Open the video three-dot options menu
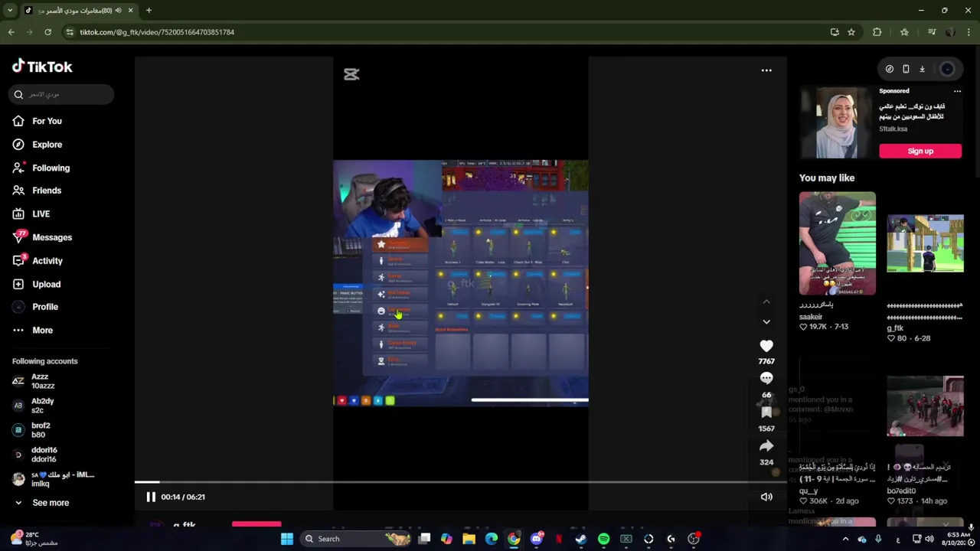Image resolution: width=980 pixels, height=551 pixels. click(x=766, y=70)
